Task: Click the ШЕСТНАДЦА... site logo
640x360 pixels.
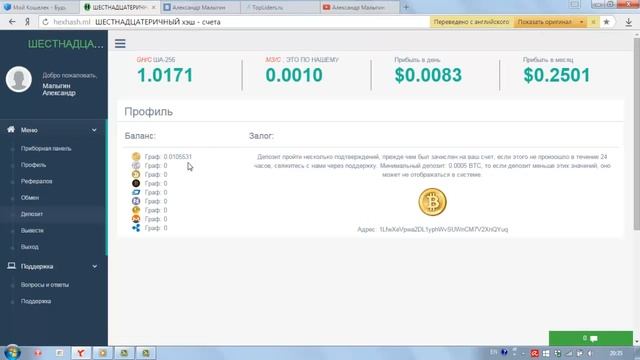Action: (x=66, y=44)
